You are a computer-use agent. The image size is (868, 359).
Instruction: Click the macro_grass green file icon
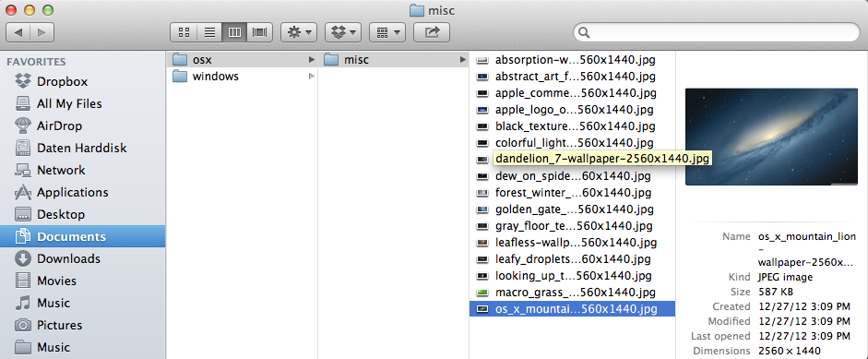click(x=482, y=293)
